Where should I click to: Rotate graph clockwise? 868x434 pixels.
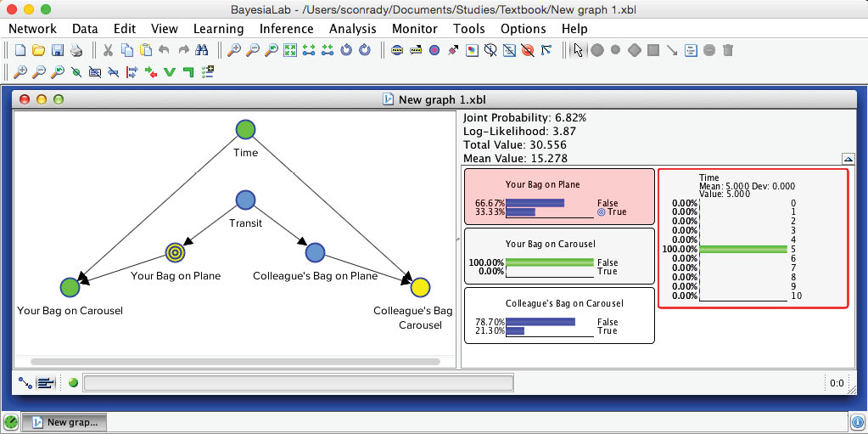[x=364, y=50]
